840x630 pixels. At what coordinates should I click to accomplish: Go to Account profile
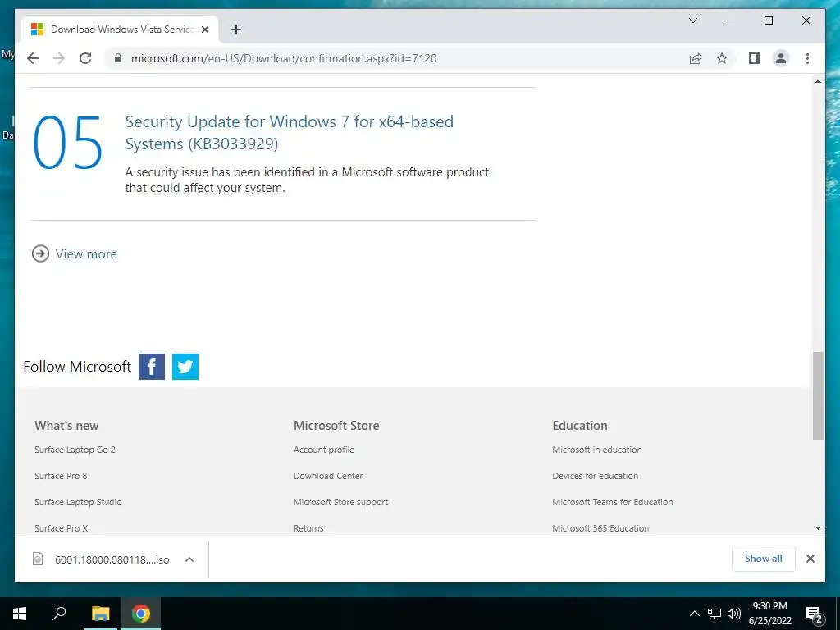point(323,450)
